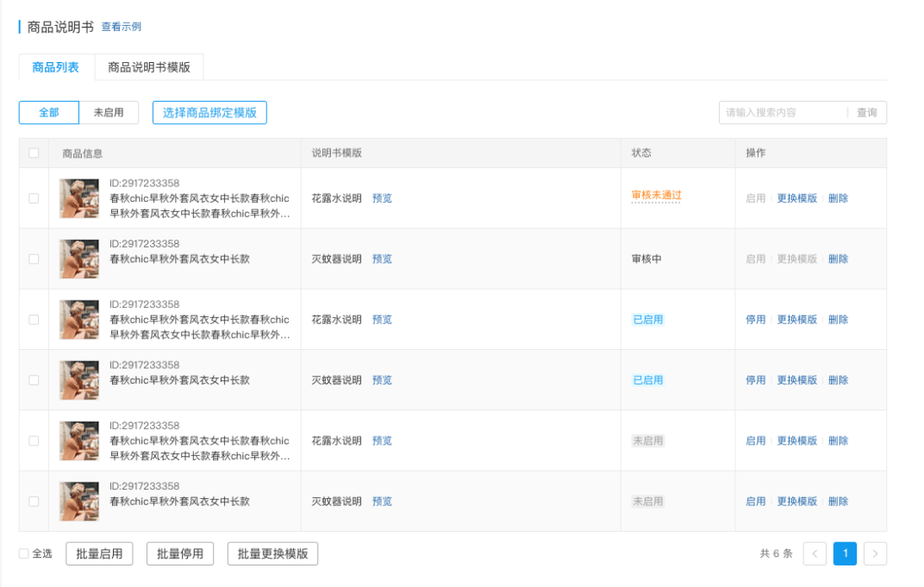Filter the list by 未启用

coord(109,113)
